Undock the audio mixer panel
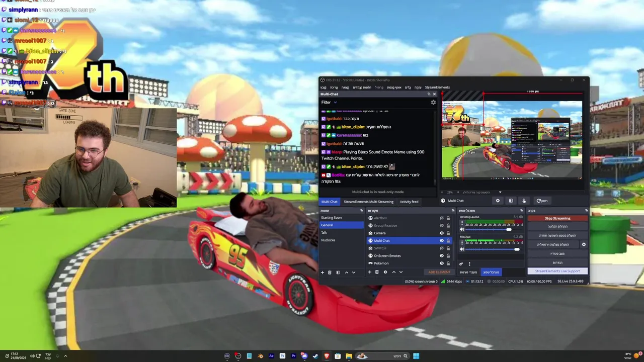Image resolution: width=644 pixels, height=362 pixels. point(521,211)
